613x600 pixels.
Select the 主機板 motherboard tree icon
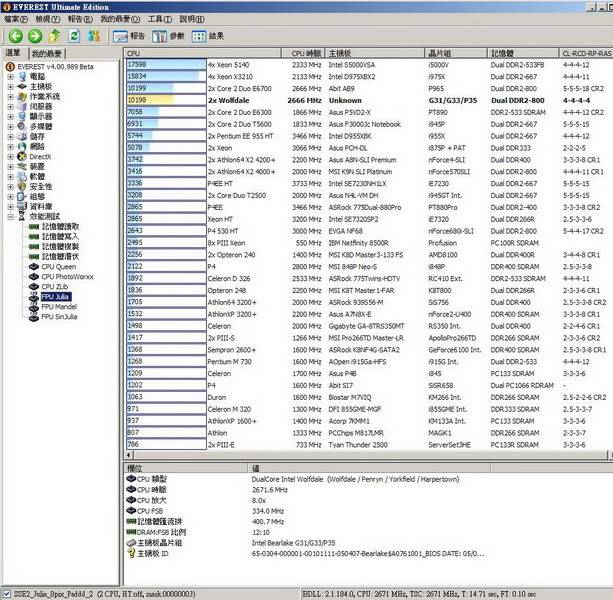click(x=23, y=86)
